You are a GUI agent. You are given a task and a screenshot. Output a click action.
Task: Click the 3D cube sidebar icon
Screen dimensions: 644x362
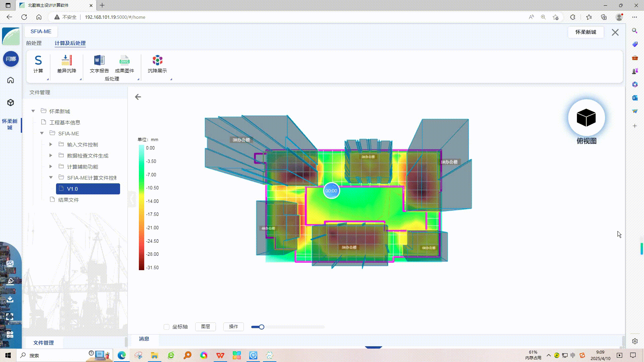click(11, 103)
